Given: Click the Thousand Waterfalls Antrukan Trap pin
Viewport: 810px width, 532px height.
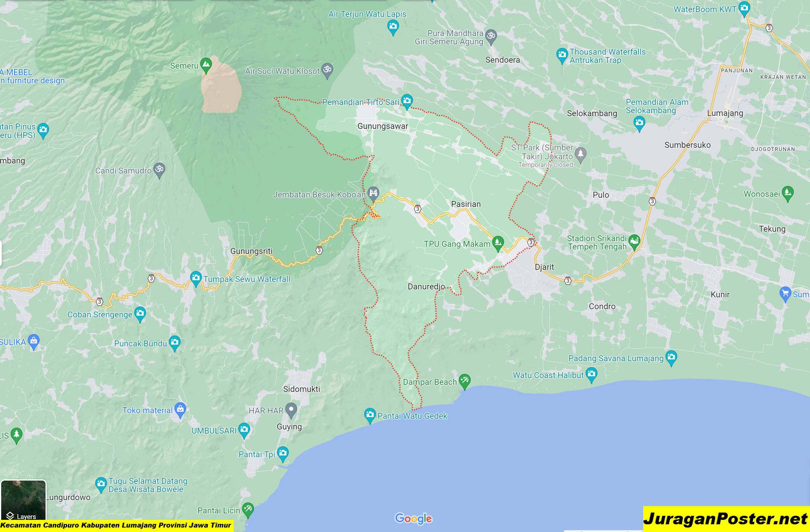Looking at the screenshot, I should [x=562, y=55].
